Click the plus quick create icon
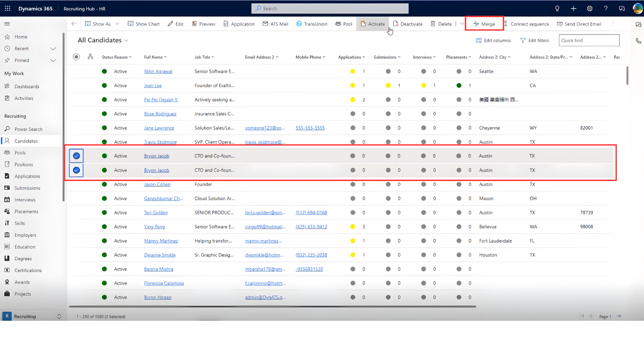644x362 pixels. 573,8
